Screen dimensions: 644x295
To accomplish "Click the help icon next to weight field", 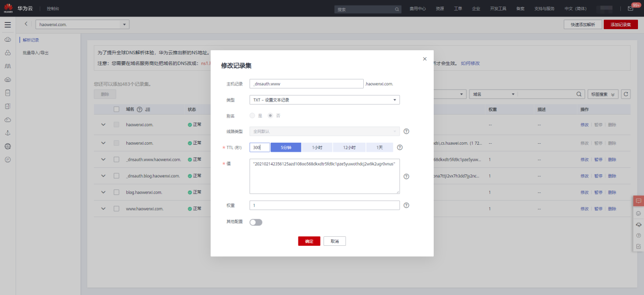I will pos(406,205).
